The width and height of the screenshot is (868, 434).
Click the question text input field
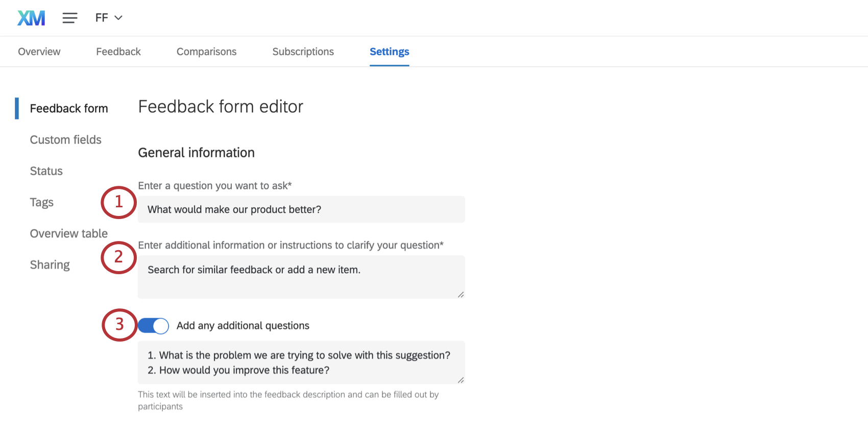click(301, 209)
